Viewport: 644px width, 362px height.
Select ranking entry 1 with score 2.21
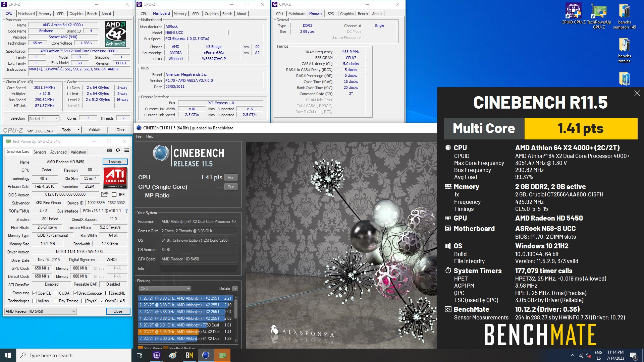pos(185,298)
